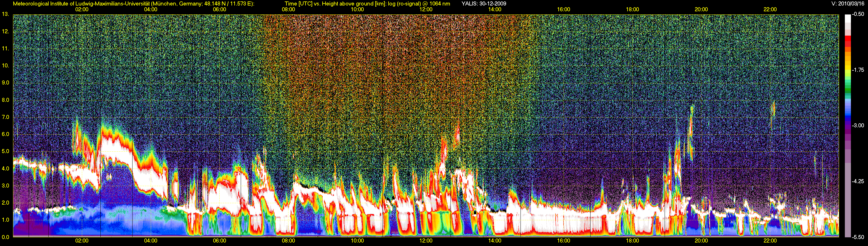Click the 8.0 height axis label
The image size is (868, 246).
pos(5,100)
